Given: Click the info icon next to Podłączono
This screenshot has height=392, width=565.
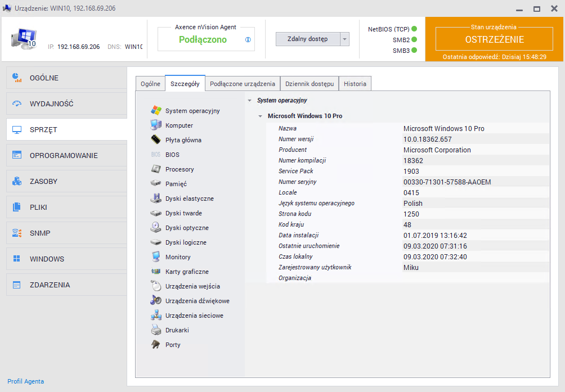Looking at the screenshot, I should click(x=248, y=40).
